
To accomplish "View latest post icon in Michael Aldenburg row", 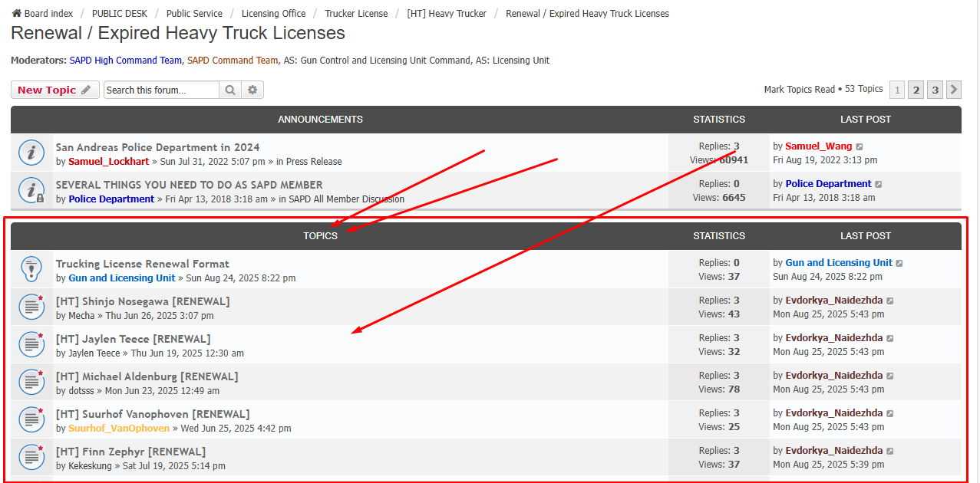I will tap(890, 376).
